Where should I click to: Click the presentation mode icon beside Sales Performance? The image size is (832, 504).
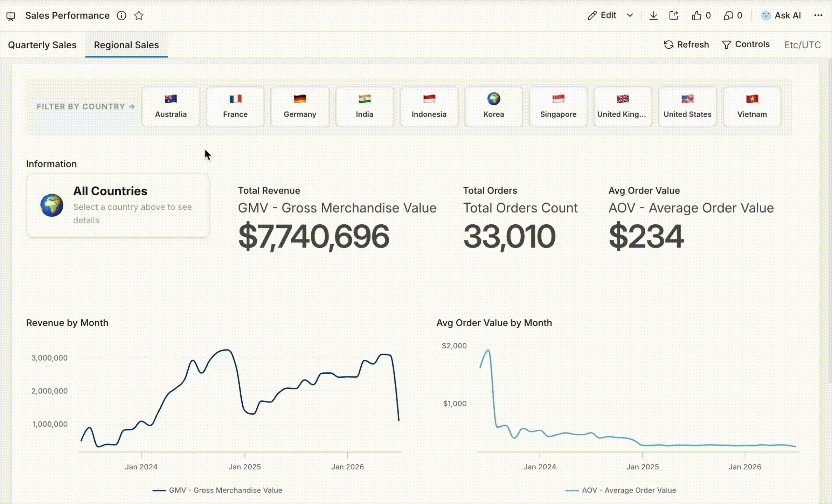pyautogui.click(x=11, y=16)
